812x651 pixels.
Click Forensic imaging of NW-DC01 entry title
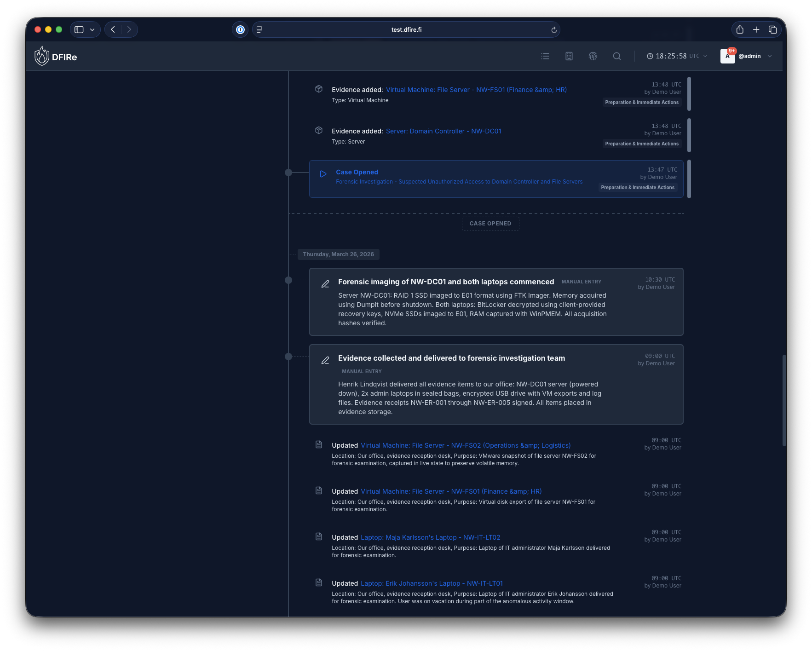pyautogui.click(x=446, y=282)
